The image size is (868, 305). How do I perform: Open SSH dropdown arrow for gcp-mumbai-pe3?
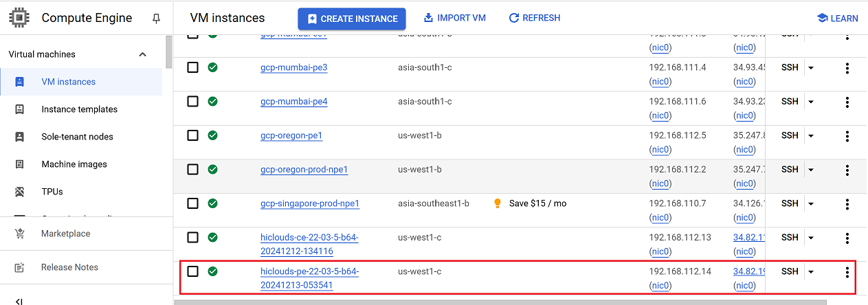click(811, 68)
